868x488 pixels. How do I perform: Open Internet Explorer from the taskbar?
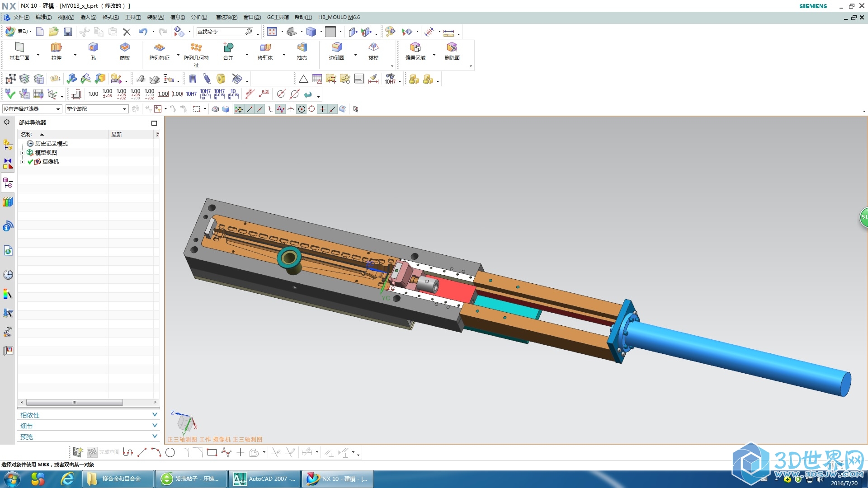tap(67, 479)
